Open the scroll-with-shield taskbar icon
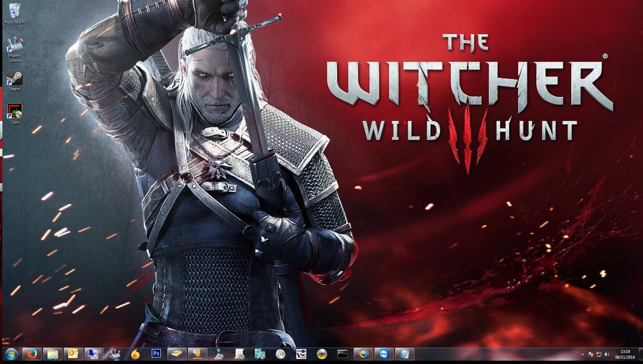The image size is (643, 364). pyautogui.click(x=239, y=354)
